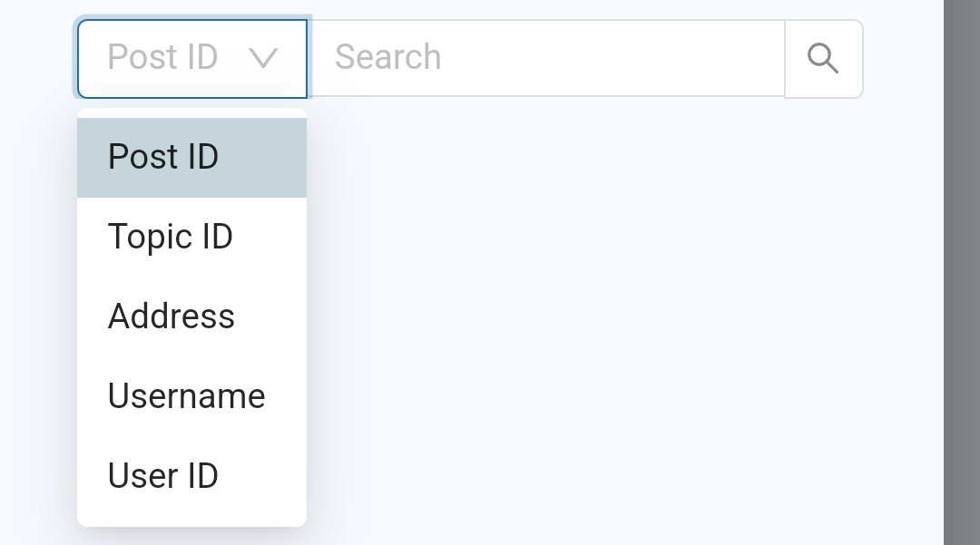Switch the search filter to Topic ID
Screen dimensions: 980x545
[x=191, y=238]
